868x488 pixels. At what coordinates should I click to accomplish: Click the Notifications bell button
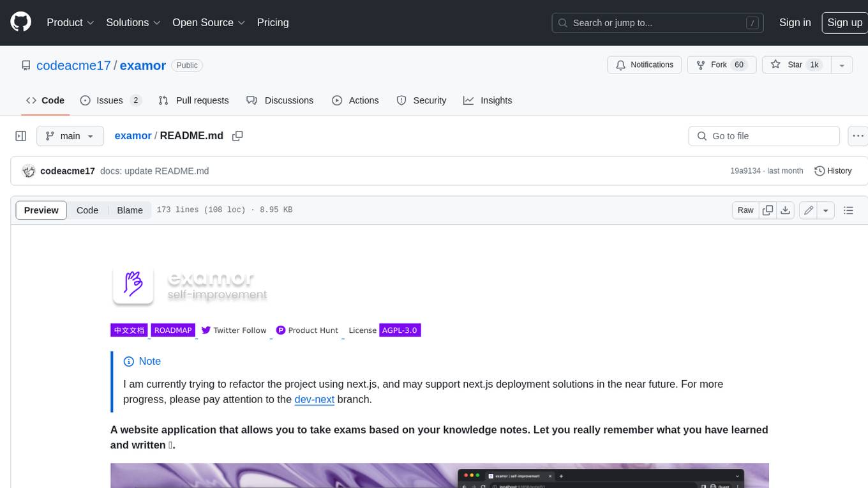[645, 65]
